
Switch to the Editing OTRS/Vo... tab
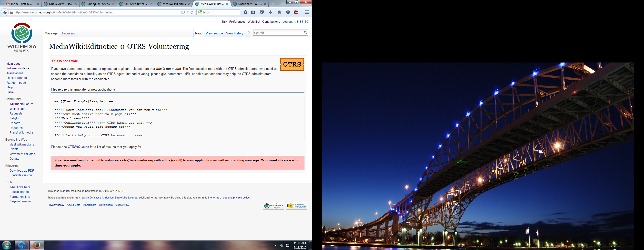tap(98, 4)
